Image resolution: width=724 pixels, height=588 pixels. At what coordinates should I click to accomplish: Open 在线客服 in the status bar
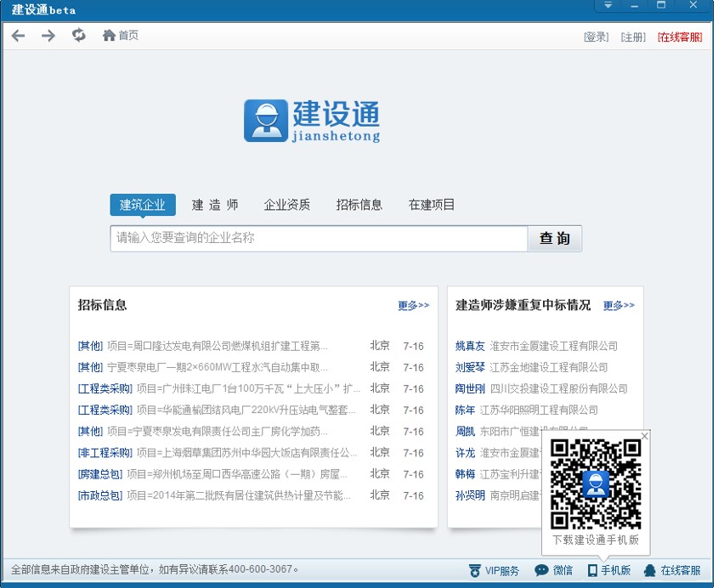pyautogui.click(x=672, y=570)
